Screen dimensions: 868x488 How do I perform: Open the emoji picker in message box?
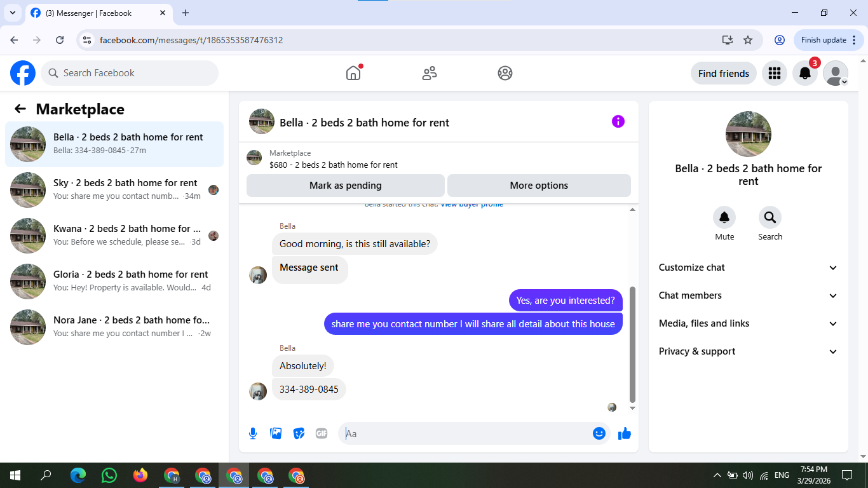(x=599, y=433)
